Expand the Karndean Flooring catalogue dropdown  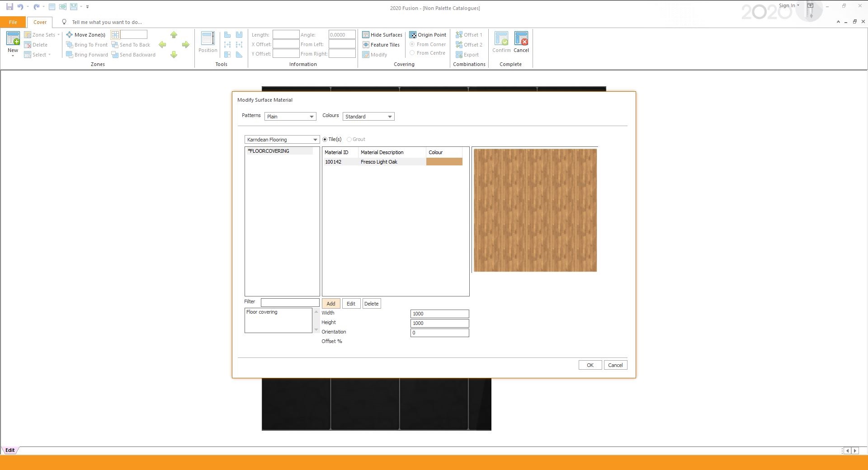tap(282, 140)
